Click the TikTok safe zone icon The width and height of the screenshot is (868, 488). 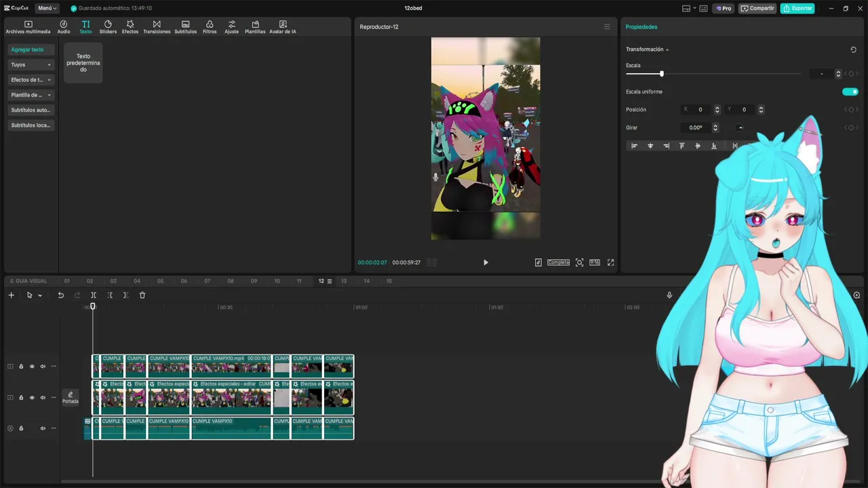pos(538,262)
